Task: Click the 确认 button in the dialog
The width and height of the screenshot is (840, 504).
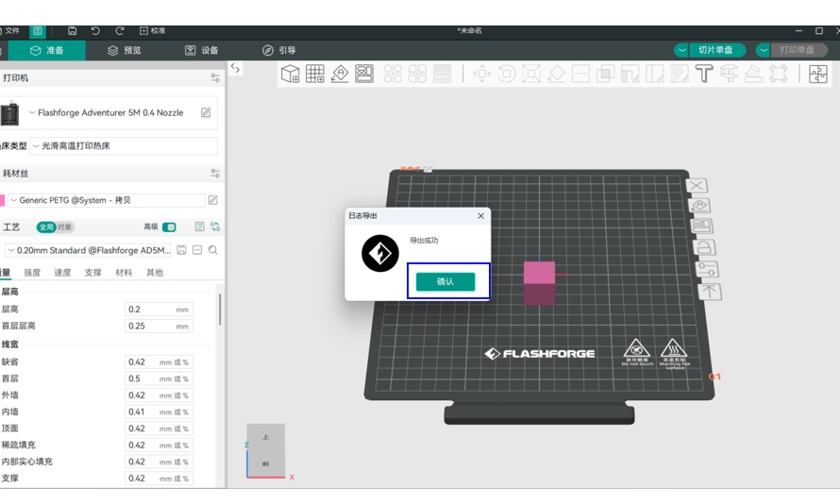Action: coord(445,281)
